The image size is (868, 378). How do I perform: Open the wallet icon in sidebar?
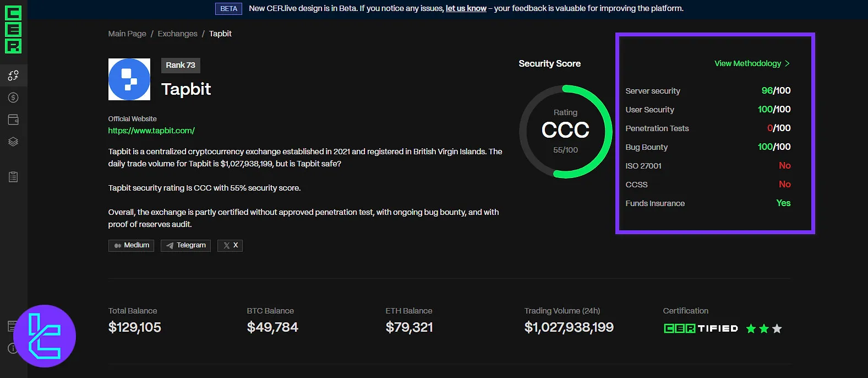coord(13,120)
